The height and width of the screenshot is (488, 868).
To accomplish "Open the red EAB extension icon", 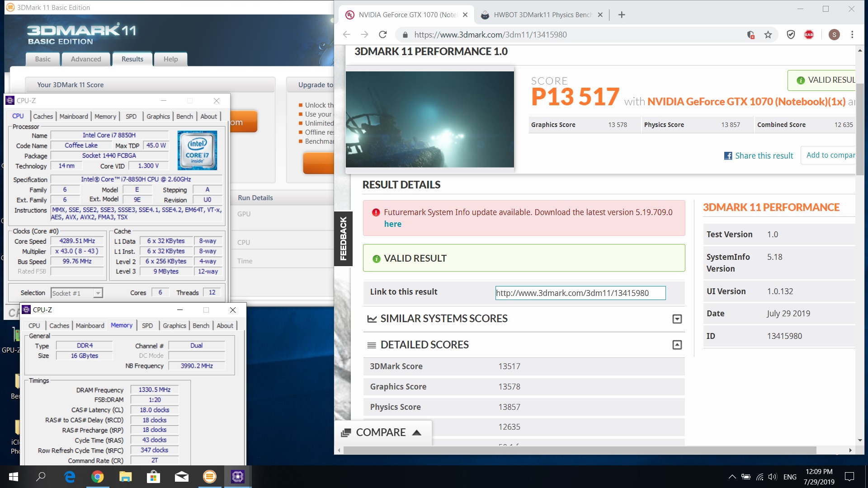I will pos(809,34).
